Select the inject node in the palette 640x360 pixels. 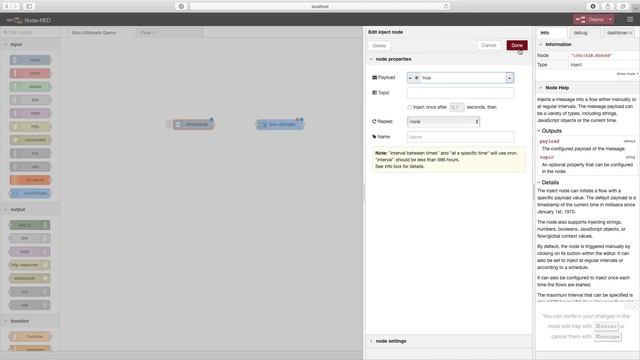tap(31, 60)
